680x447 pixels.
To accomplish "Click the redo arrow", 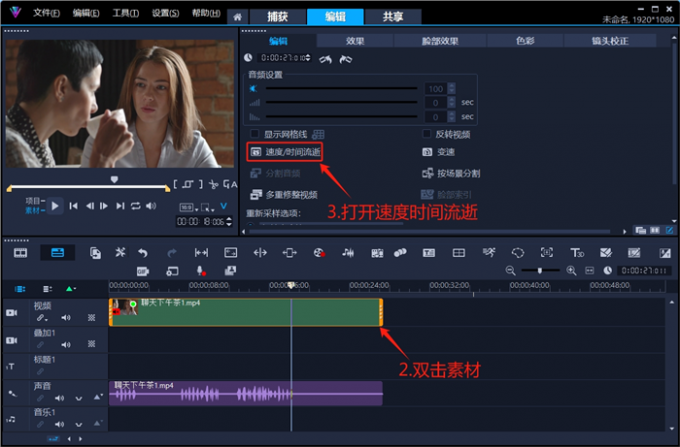I will (x=172, y=253).
